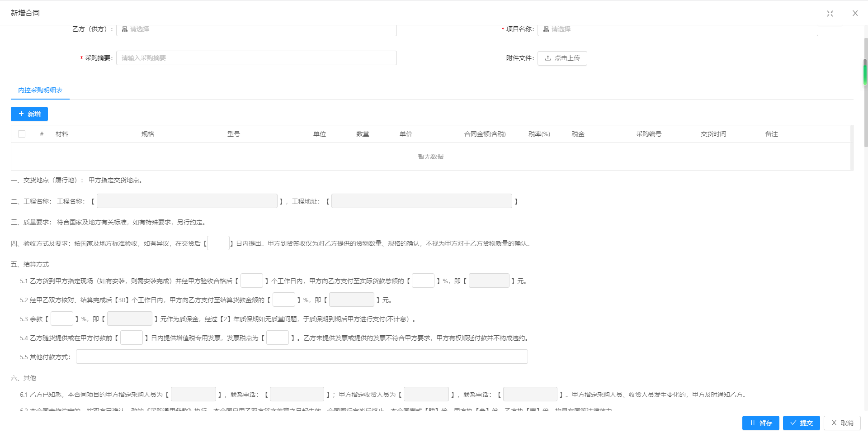Click the fullscreen toggle icon in dialog header

[x=830, y=14]
